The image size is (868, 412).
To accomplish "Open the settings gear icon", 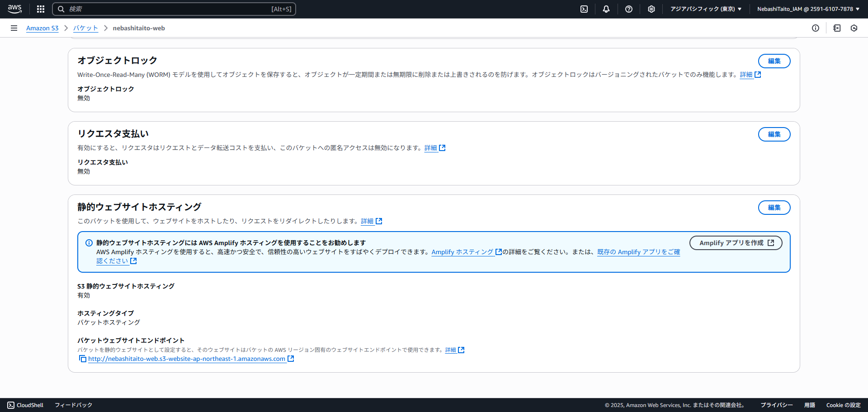I will point(651,9).
